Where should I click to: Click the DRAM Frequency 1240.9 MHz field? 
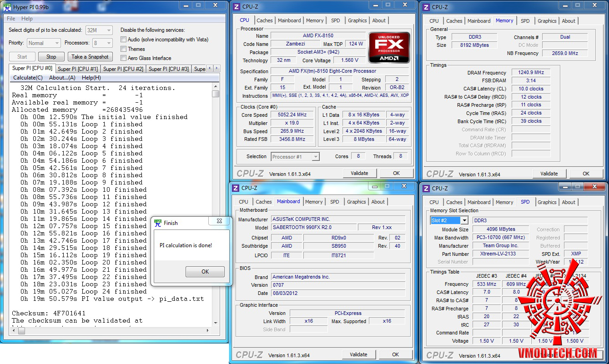pos(531,73)
